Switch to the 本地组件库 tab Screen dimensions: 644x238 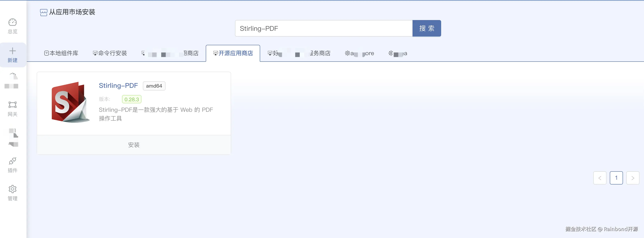coord(61,53)
